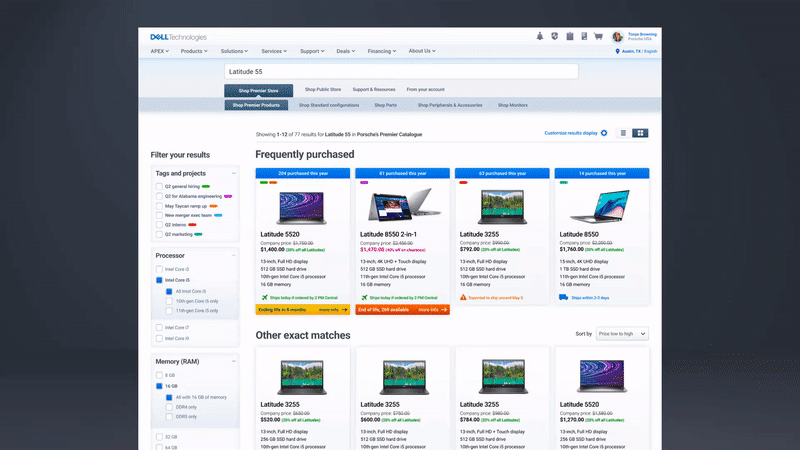Collapse the Memory (RAM) filter panel

[x=234, y=362]
